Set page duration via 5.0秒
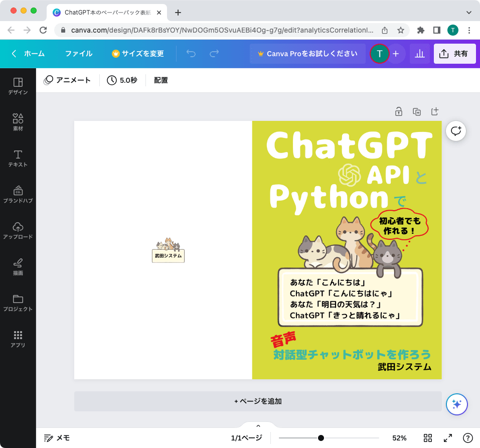 point(122,80)
